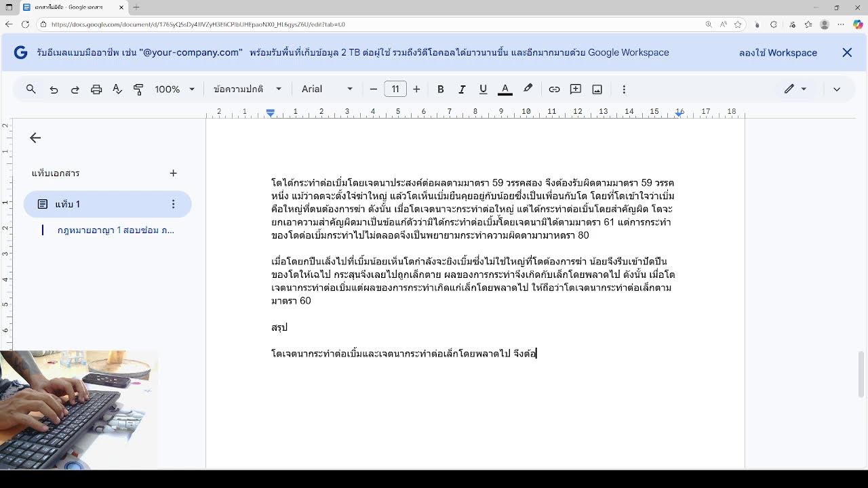This screenshot has width=868, height=488.
Task: Open more toolbar options menu
Action: pyautogui.click(x=624, y=89)
